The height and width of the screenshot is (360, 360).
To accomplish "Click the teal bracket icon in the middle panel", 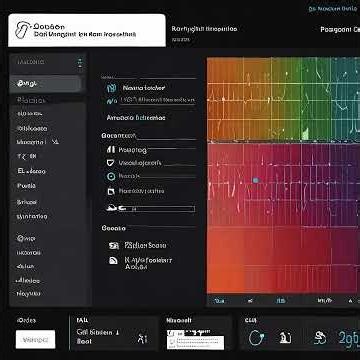I will tap(111, 88).
